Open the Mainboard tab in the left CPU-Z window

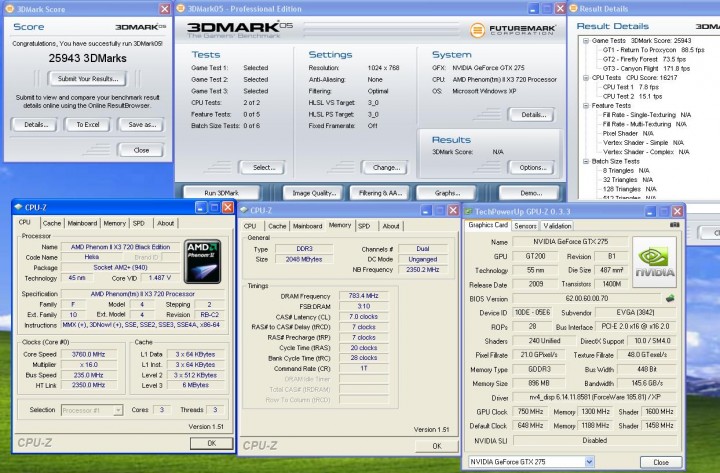click(82, 223)
